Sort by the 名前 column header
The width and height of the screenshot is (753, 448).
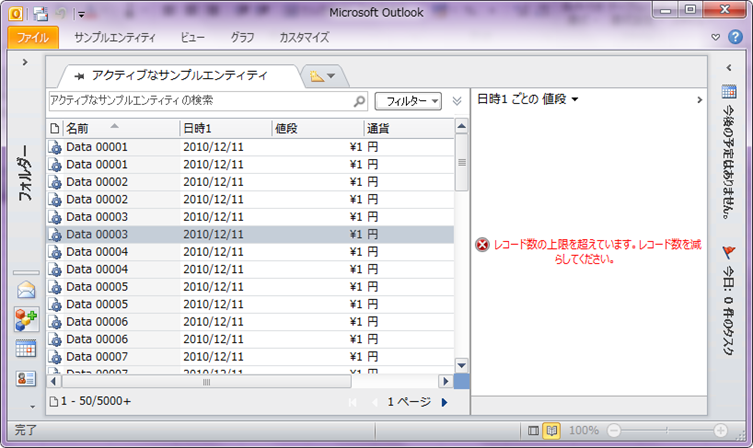tap(121, 128)
